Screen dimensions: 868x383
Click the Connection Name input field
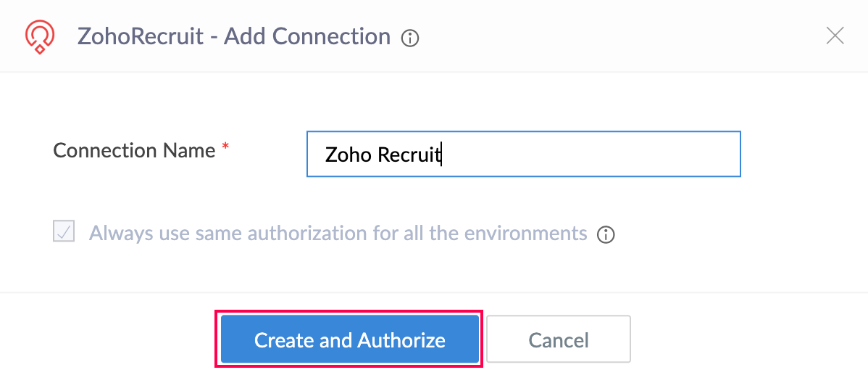(x=523, y=154)
